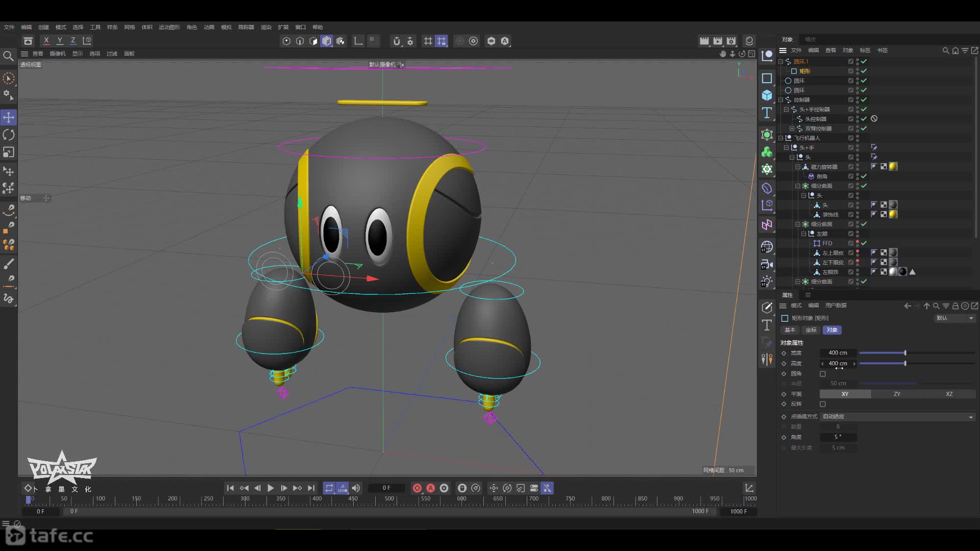The height and width of the screenshot is (551, 980).
Task: Toggle layer box of 矩形 object row
Action: click(850, 71)
